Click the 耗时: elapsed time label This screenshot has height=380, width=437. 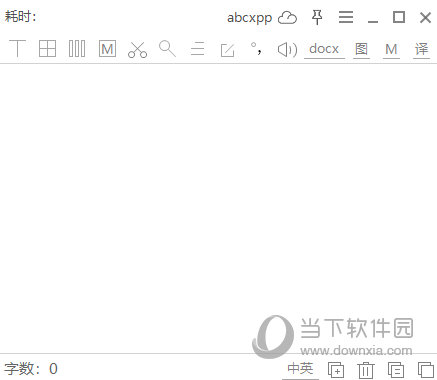pos(20,16)
